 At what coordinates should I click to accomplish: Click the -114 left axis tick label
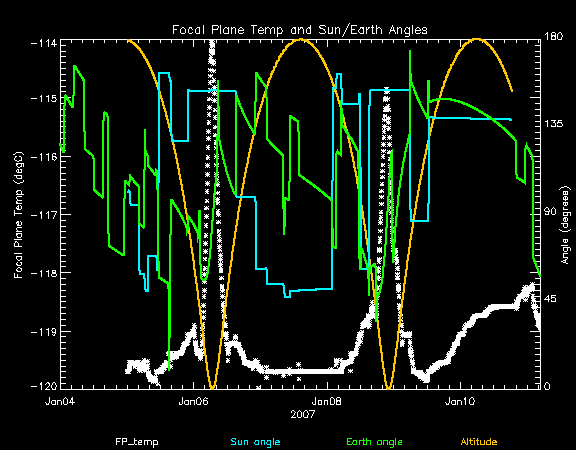[x=43, y=43]
